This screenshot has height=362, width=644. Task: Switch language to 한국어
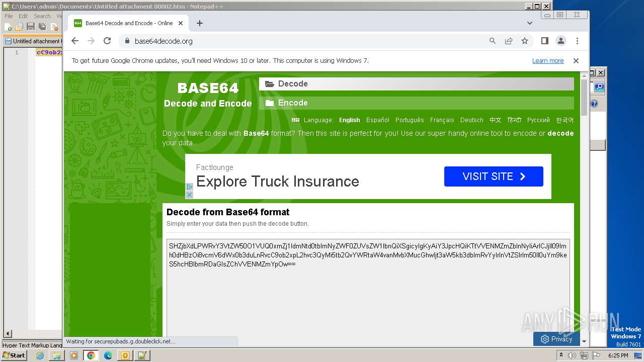tap(565, 120)
